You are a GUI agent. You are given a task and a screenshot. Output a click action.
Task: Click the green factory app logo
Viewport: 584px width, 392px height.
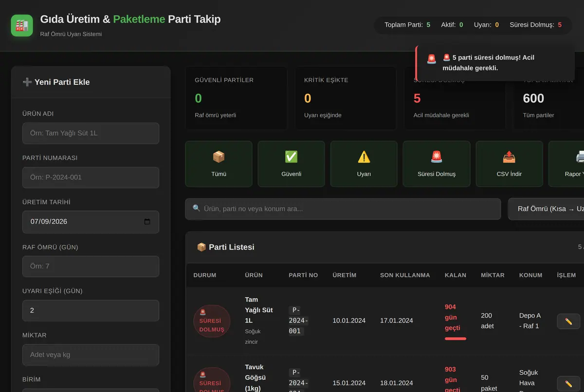(22, 25)
